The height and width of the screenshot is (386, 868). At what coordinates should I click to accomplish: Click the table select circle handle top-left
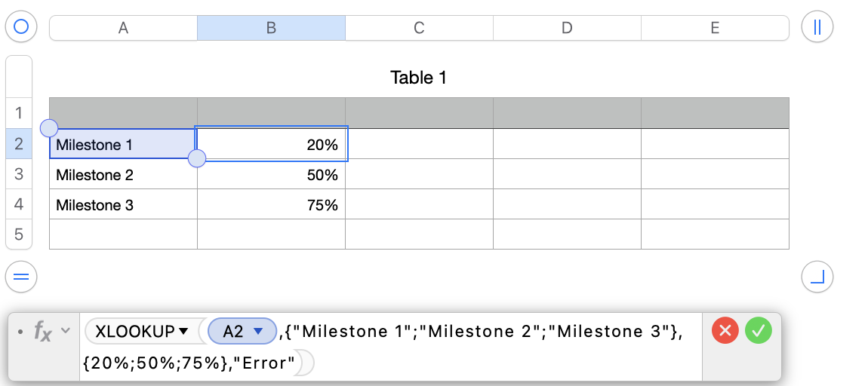coord(21,28)
